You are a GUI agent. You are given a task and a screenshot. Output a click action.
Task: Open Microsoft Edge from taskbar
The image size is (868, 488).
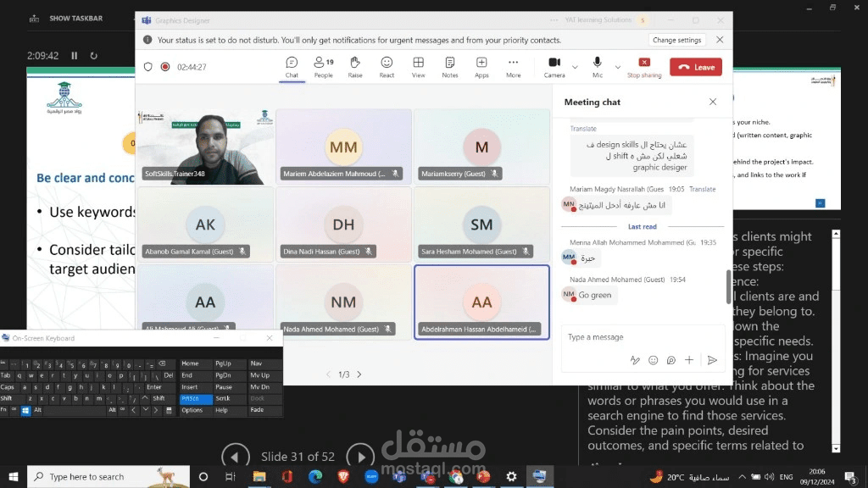point(315,476)
